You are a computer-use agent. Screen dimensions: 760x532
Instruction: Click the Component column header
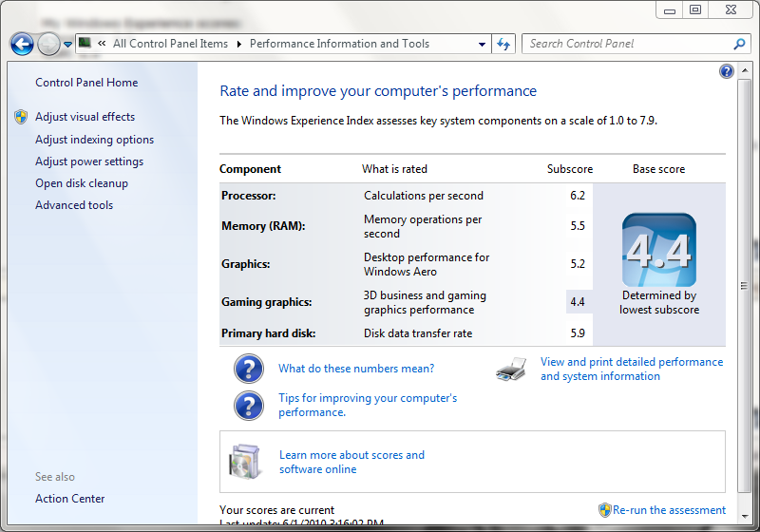(250, 169)
